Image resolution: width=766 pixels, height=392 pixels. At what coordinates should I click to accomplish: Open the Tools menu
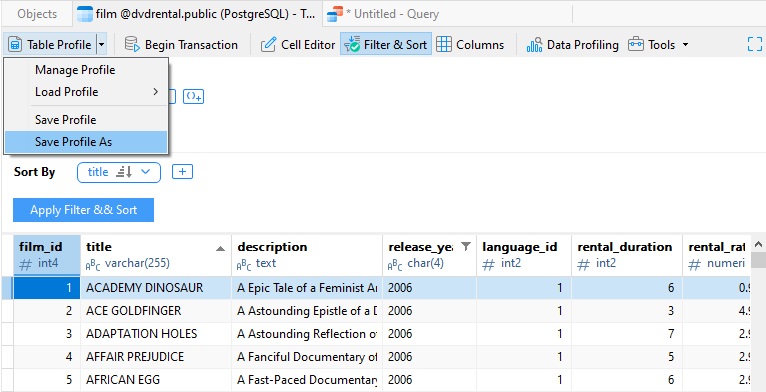point(658,45)
